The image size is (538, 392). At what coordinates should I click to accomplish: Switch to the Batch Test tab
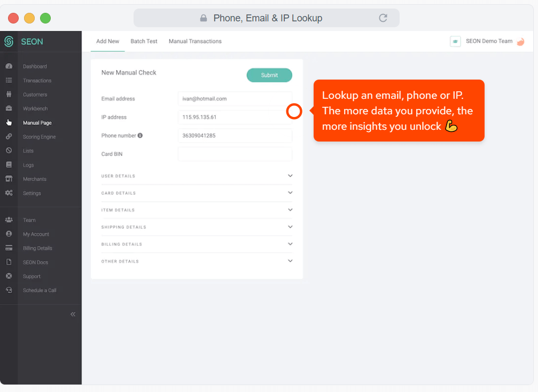(x=144, y=41)
